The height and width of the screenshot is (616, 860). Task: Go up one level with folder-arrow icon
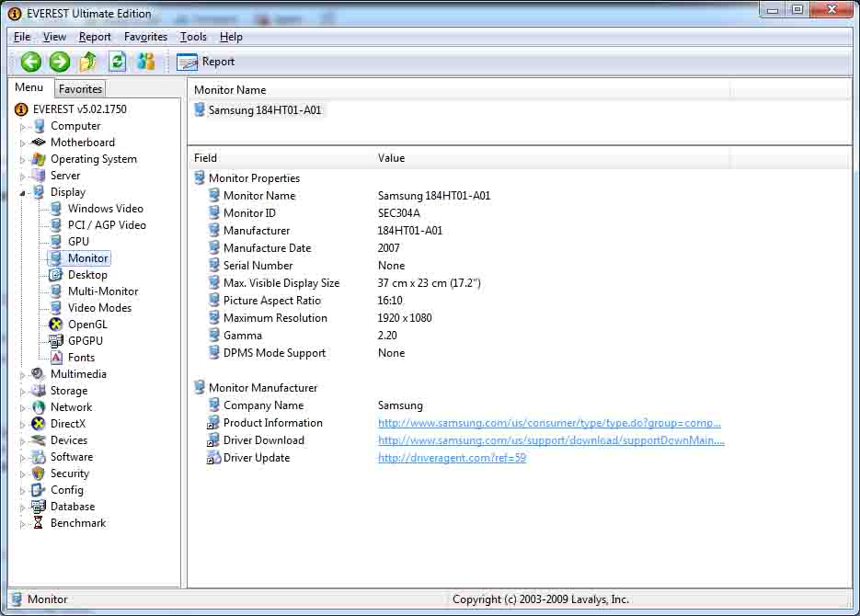88,62
